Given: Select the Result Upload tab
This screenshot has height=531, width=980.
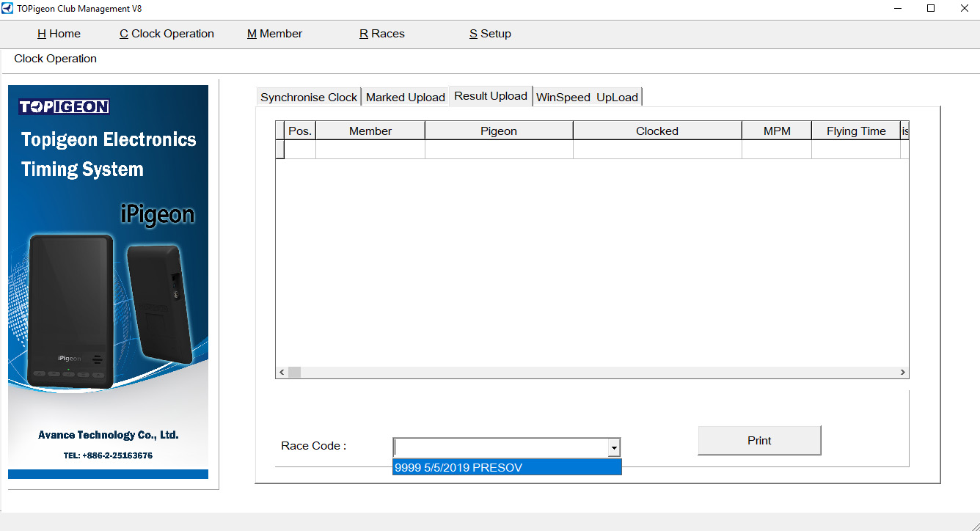Looking at the screenshot, I should pos(490,96).
